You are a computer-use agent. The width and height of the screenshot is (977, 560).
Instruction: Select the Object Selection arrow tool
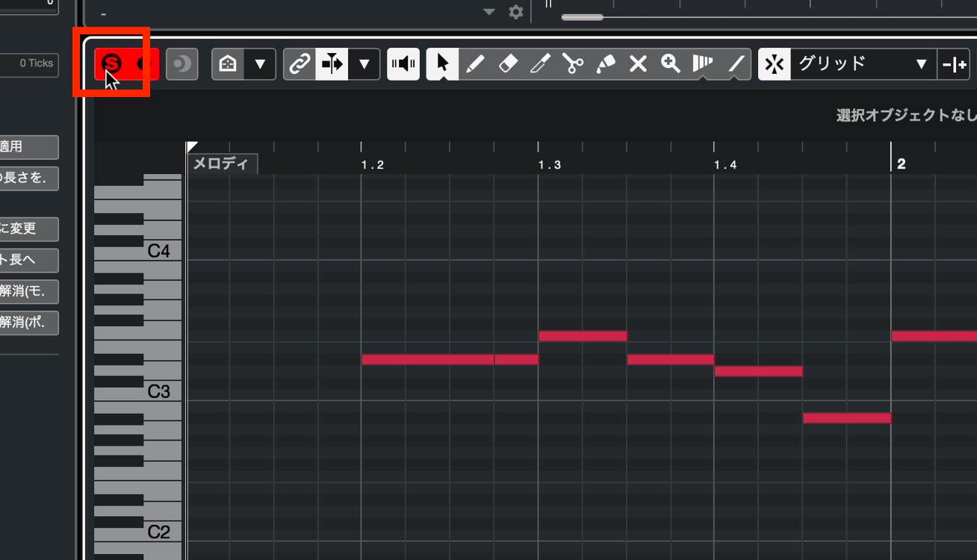click(442, 64)
